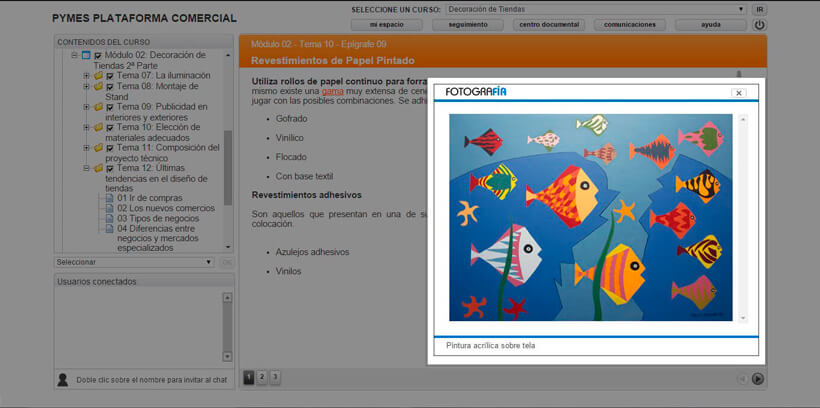This screenshot has height=408, width=820.
Task: Expand the Tema 09 Publicidad node
Action: coord(86,107)
